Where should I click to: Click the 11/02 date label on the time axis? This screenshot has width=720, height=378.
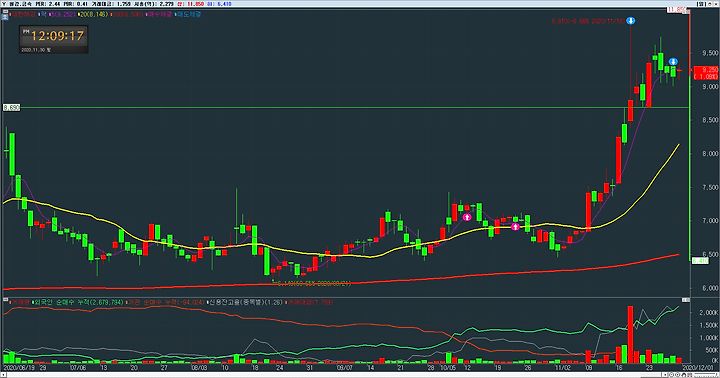[562, 368]
